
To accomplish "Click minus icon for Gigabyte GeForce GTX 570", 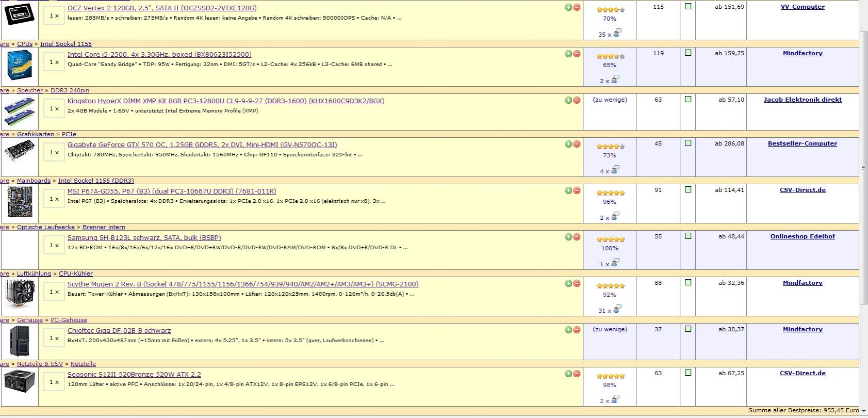I will click(577, 144).
